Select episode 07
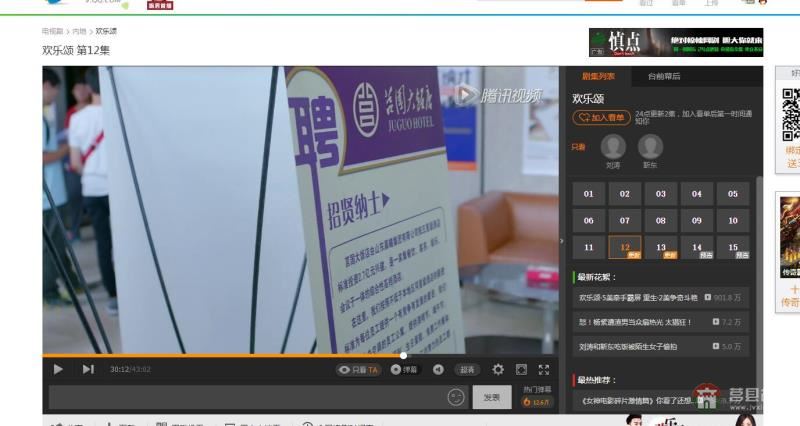 (625, 220)
